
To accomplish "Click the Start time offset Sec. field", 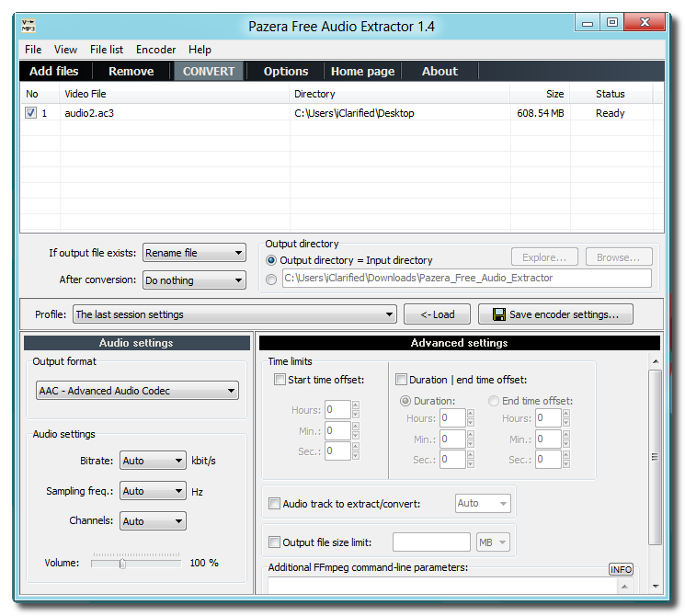I will click(x=337, y=451).
